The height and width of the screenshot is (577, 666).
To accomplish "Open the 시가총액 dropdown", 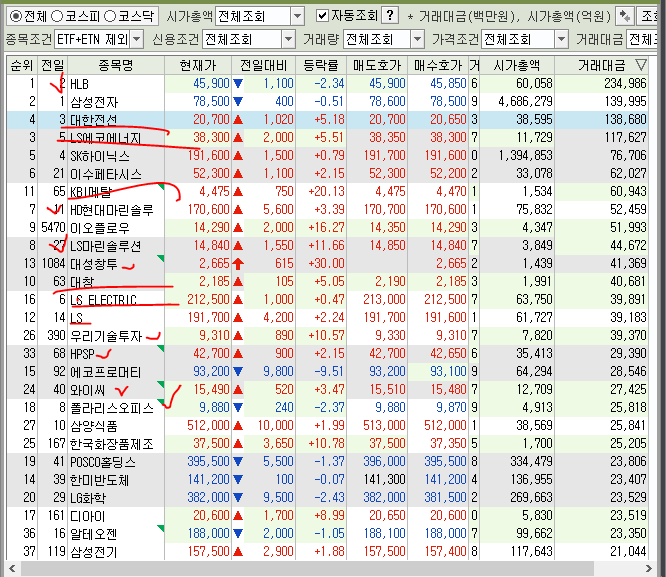I will (x=298, y=17).
